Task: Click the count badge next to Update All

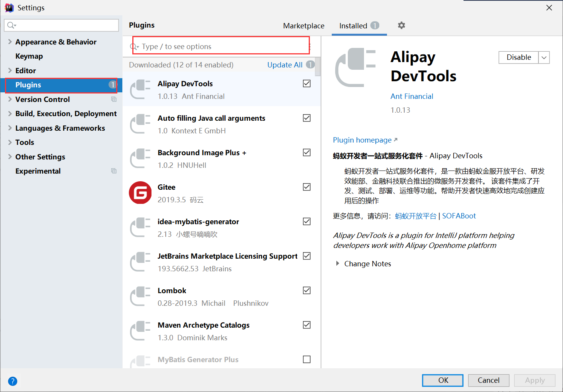Action: pyautogui.click(x=310, y=65)
